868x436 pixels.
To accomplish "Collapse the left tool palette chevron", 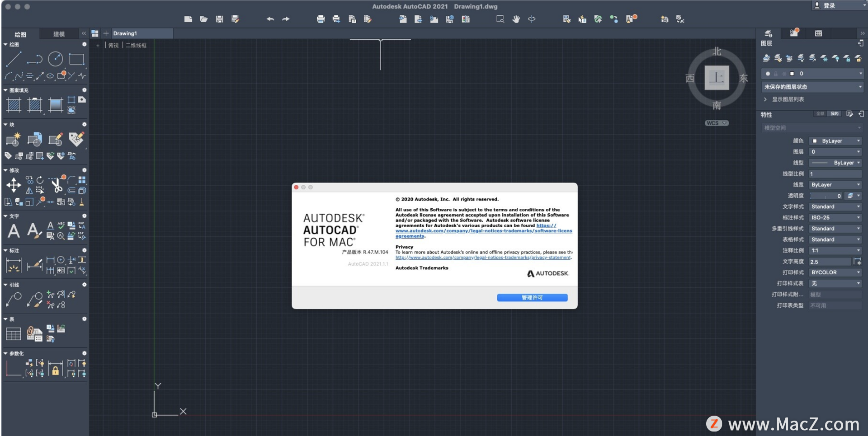I will (84, 33).
